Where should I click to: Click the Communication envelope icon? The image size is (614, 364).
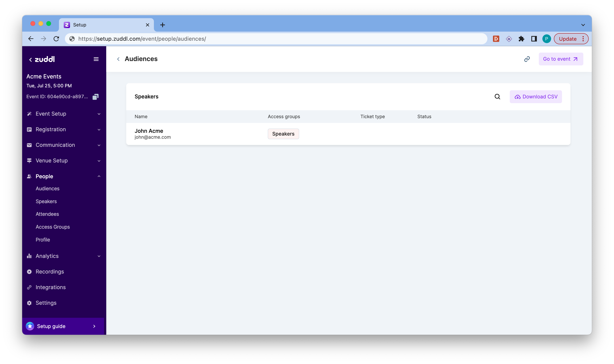point(29,145)
